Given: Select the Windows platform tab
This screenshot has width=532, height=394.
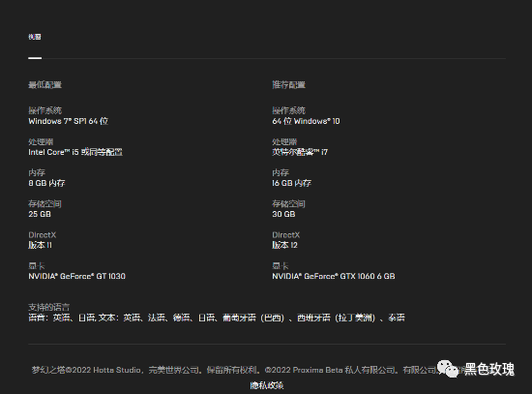Looking at the screenshot, I should (x=35, y=37).
